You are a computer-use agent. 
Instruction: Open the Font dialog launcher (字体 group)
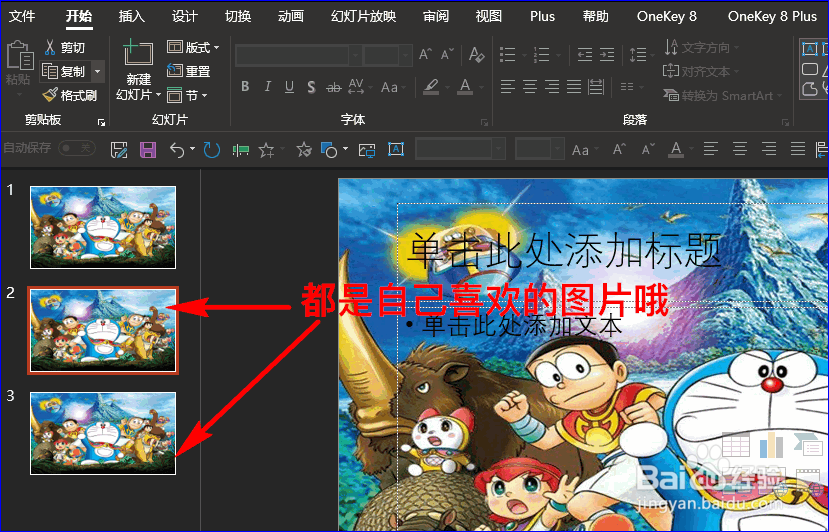click(x=484, y=123)
